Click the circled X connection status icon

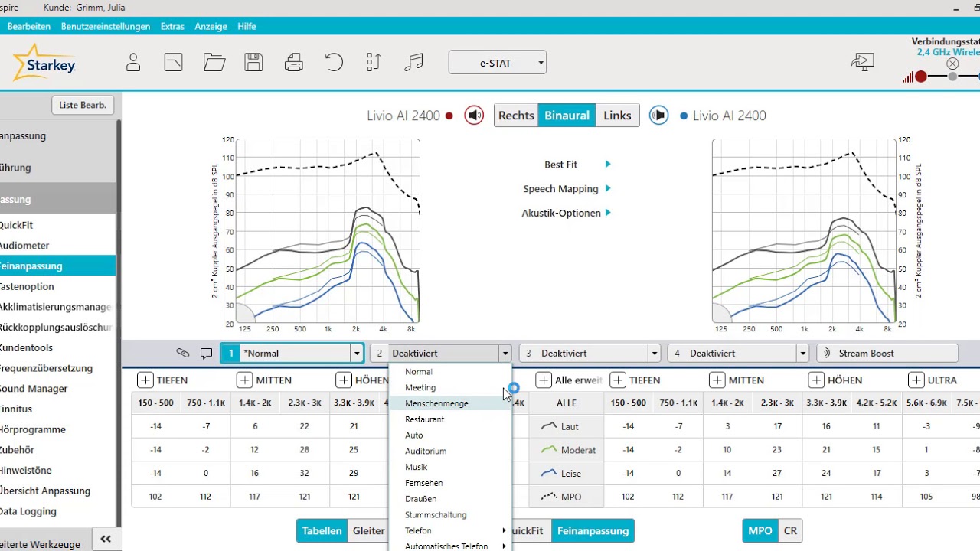point(952,64)
